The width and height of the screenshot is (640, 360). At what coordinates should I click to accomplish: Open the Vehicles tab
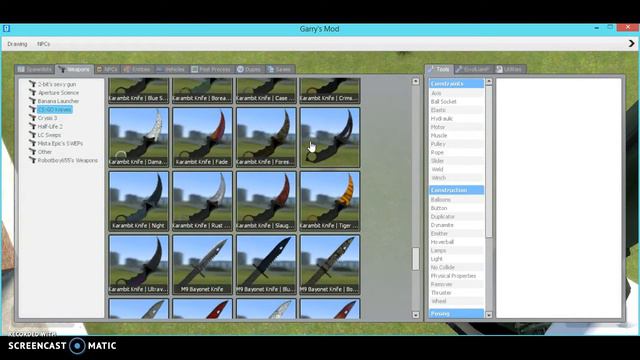point(171,69)
